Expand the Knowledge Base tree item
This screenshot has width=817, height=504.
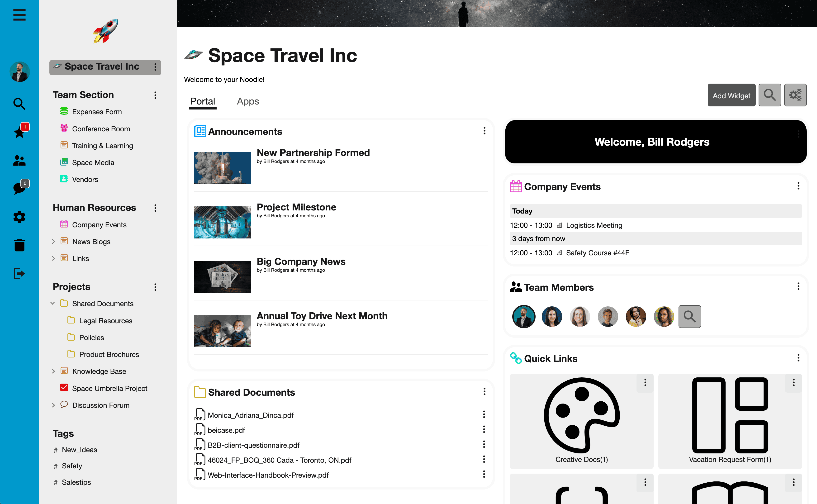pyautogui.click(x=53, y=371)
